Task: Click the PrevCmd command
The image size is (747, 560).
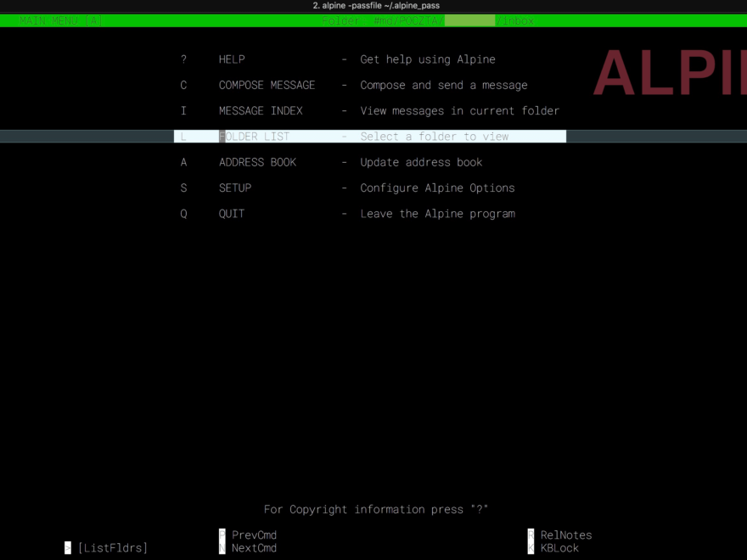Action: (254, 535)
